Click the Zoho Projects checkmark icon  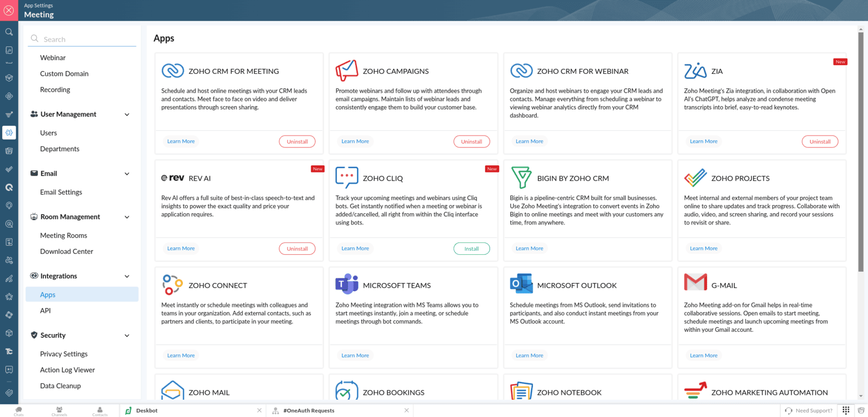pos(695,177)
